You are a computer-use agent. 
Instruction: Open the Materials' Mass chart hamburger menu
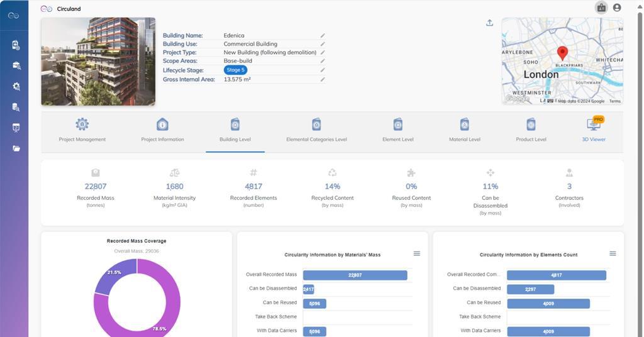point(416,253)
